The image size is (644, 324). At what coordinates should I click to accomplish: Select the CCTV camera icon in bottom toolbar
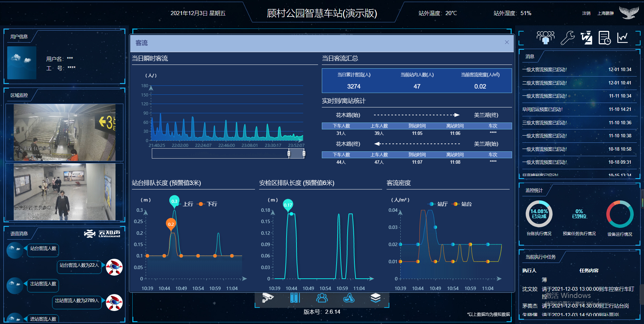[268, 298]
